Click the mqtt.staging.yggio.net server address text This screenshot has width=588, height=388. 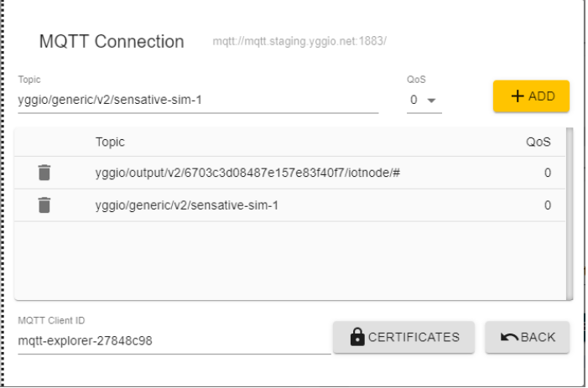(x=305, y=43)
